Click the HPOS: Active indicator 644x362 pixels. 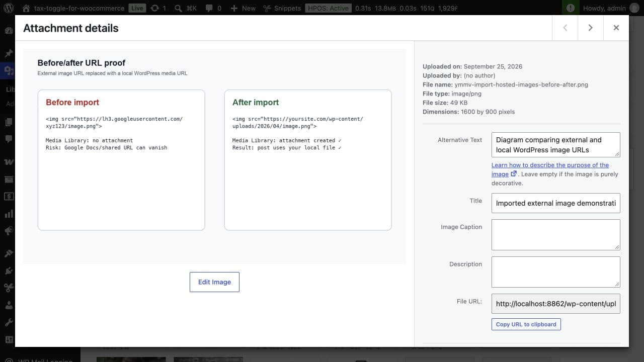(x=328, y=8)
